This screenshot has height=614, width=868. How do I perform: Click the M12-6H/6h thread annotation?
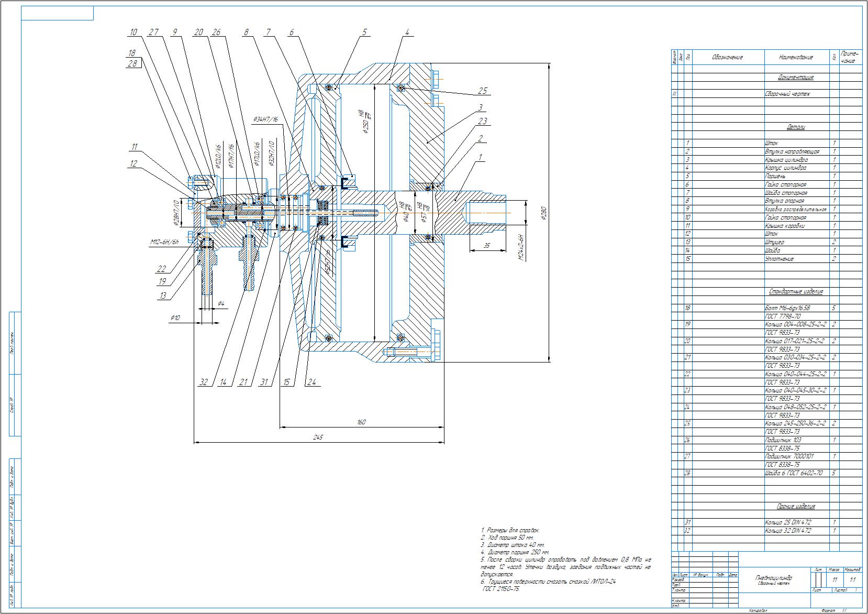pyautogui.click(x=164, y=243)
